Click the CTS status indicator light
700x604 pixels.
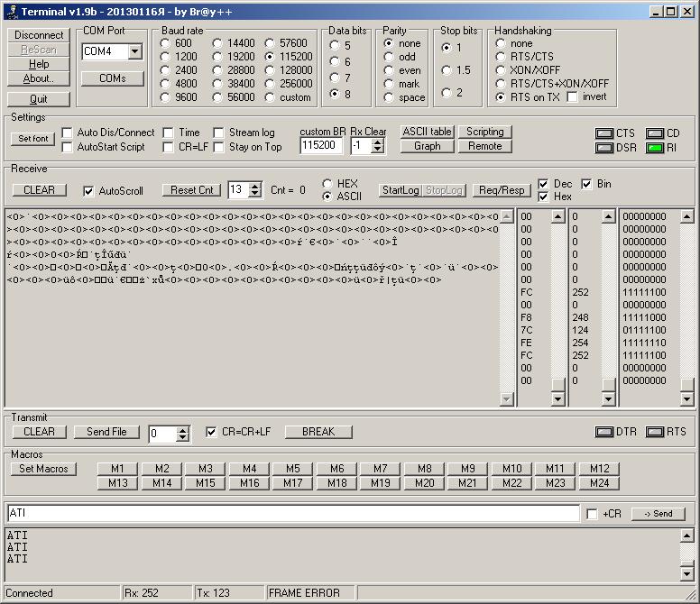click(x=604, y=134)
